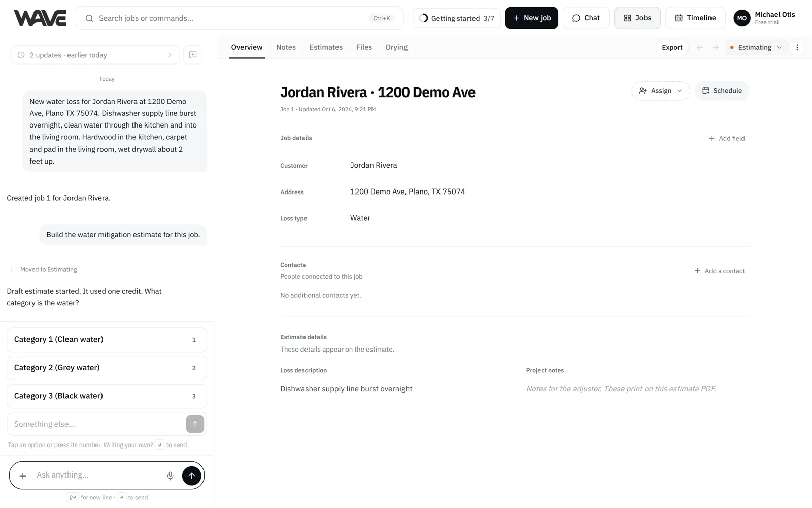
Task: Switch to the Overview tab
Action: coord(247,47)
